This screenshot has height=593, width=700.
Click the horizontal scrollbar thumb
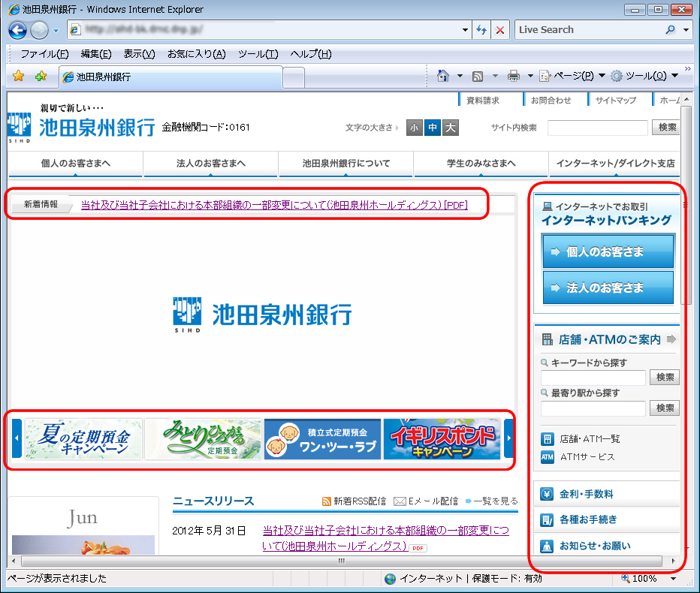point(342,561)
